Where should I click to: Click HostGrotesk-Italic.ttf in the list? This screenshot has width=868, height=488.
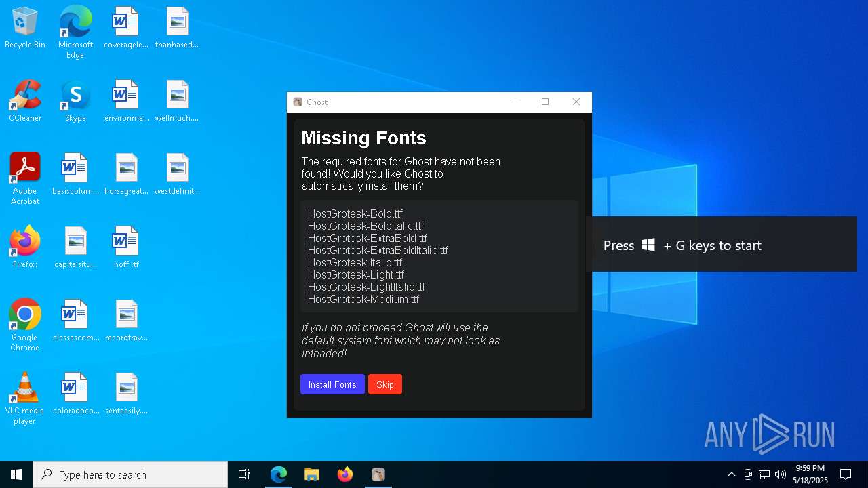click(355, 263)
